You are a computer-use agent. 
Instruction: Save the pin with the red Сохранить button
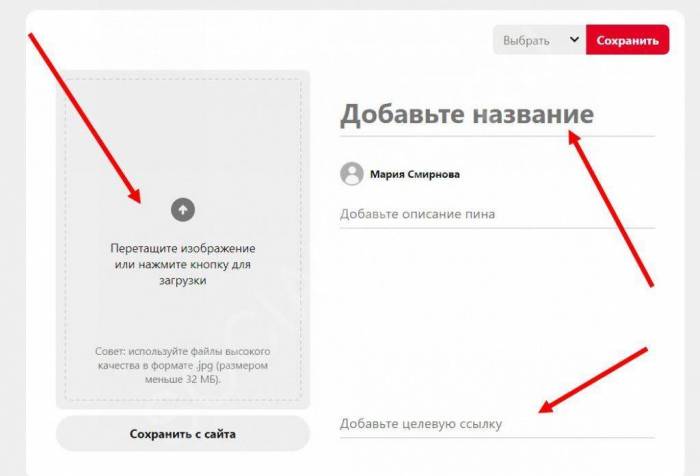coord(627,40)
